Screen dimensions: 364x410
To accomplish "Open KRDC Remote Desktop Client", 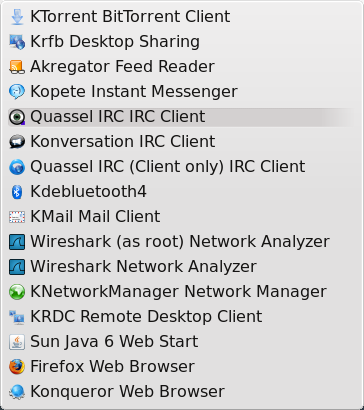I will coord(182,317).
